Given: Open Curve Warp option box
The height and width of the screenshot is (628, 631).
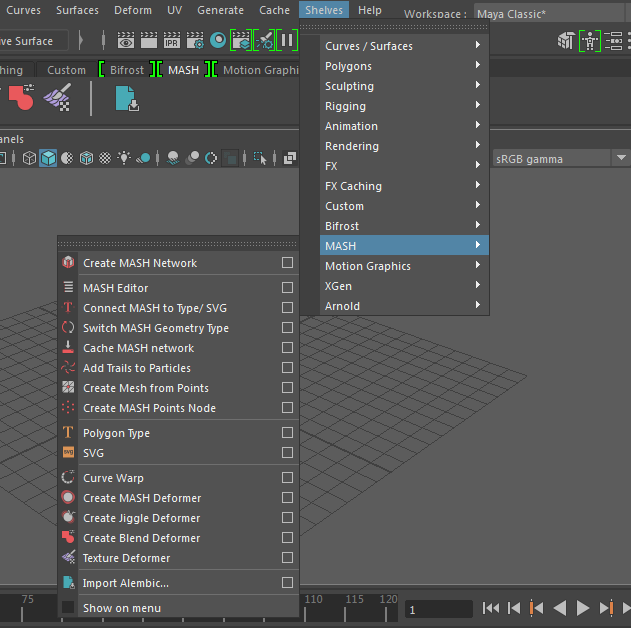Looking at the screenshot, I should click(287, 478).
